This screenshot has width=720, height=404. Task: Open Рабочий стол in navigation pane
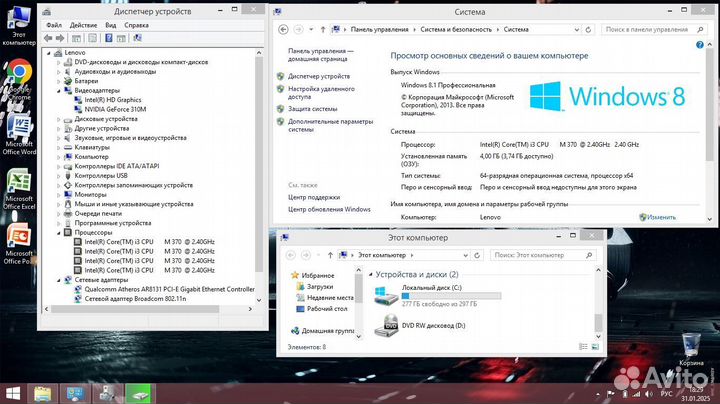tap(327, 309)
